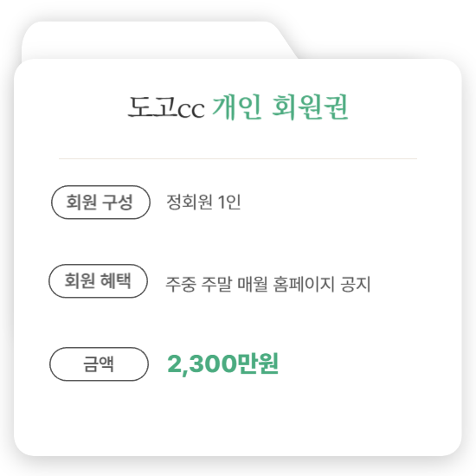Click the word 개인 in heading
Viewport: 476px width, 476px height.
pyautogui.click(x=237, y=107)
